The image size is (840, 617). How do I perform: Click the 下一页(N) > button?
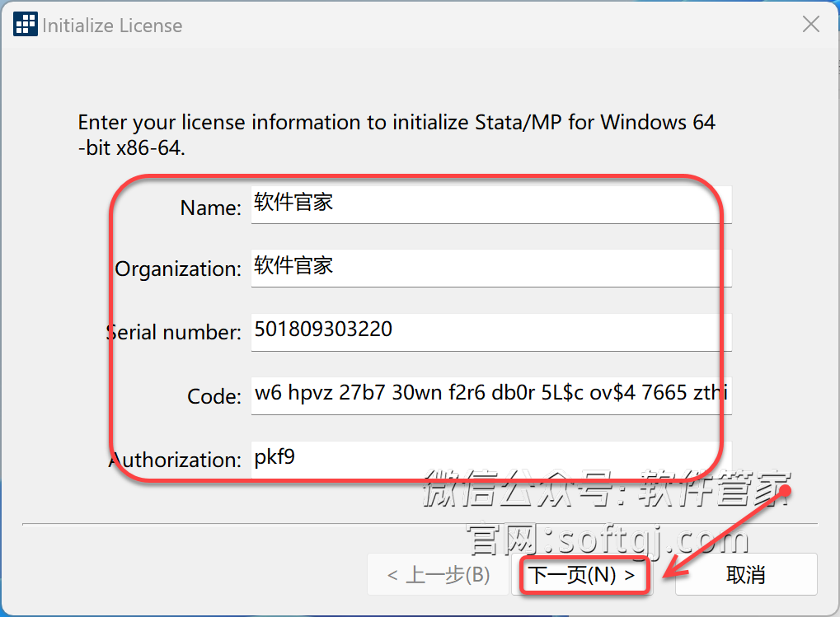[x=582, y=575]
